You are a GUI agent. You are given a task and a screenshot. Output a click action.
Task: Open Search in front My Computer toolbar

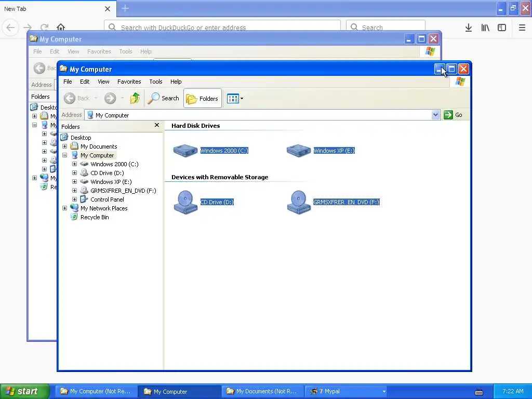[x=163, y=98]
